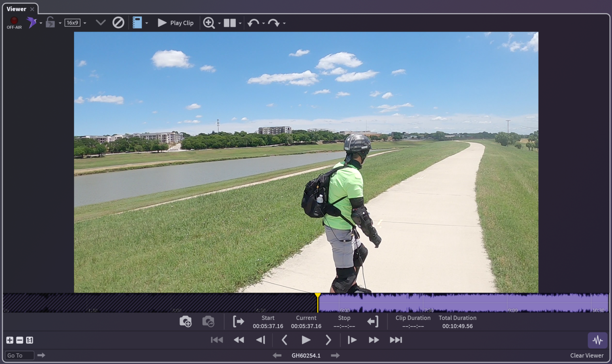This screenshot has width=612, height=364.
Task: Expand the split view layout dropdown arrow
Action: point(240,23)
